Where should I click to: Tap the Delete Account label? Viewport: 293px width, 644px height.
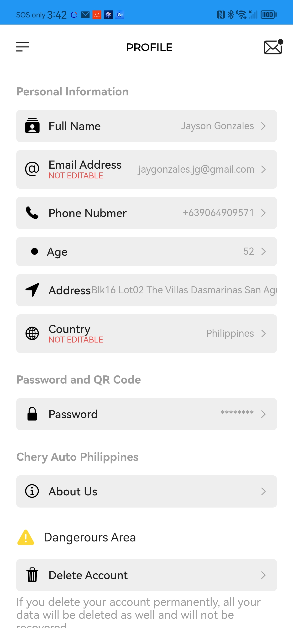(x=88, y=575)
